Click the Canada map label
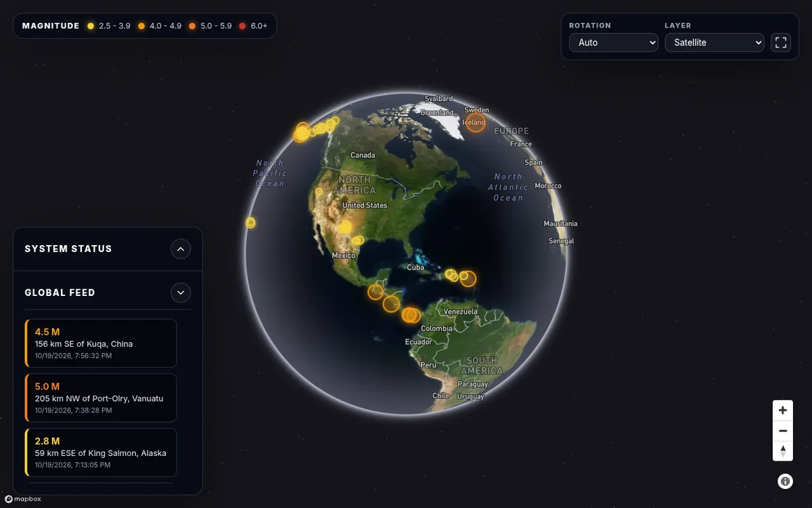812x508 pixels. (x=363, y=155)
